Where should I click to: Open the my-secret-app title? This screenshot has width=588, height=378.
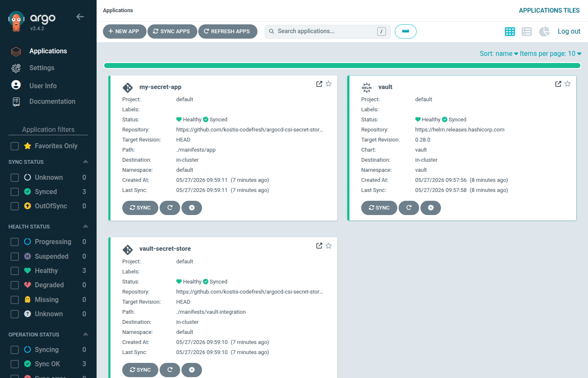(160, 87)
